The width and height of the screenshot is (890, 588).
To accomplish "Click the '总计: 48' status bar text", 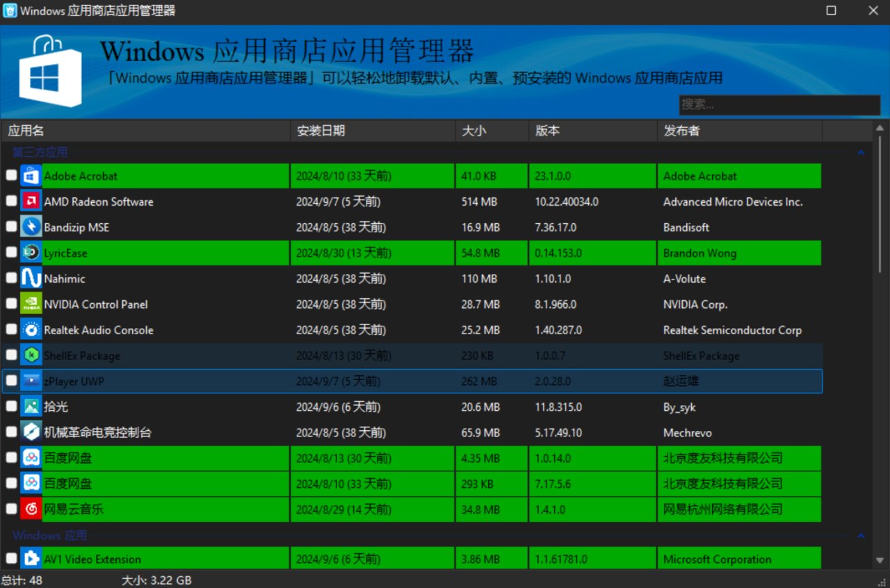I will [21, 580].
